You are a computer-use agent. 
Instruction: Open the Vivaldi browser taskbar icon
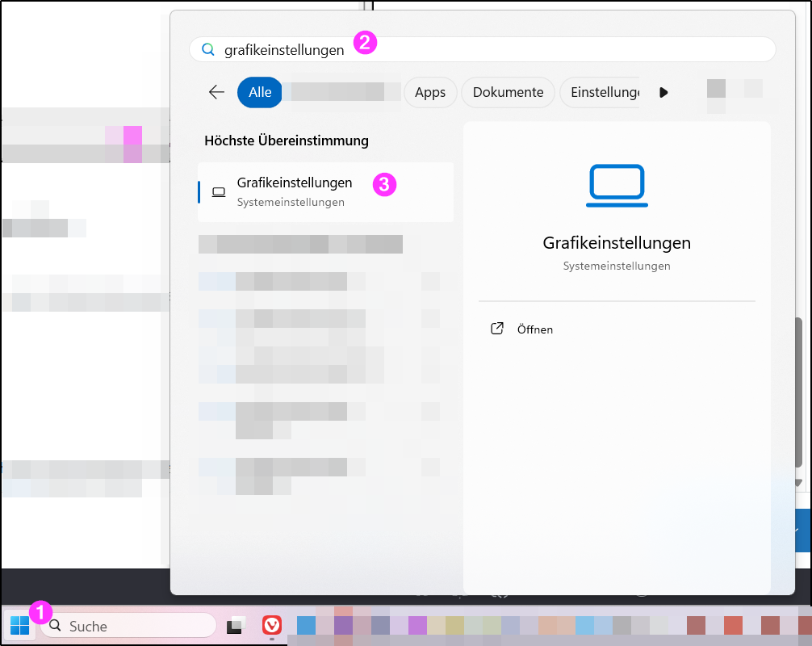[x=272, y=625]
